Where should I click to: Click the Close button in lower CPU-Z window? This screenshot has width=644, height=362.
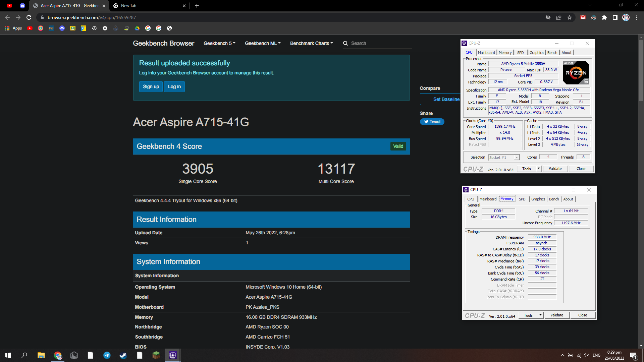pyautogui.click(x=583, y=315)
